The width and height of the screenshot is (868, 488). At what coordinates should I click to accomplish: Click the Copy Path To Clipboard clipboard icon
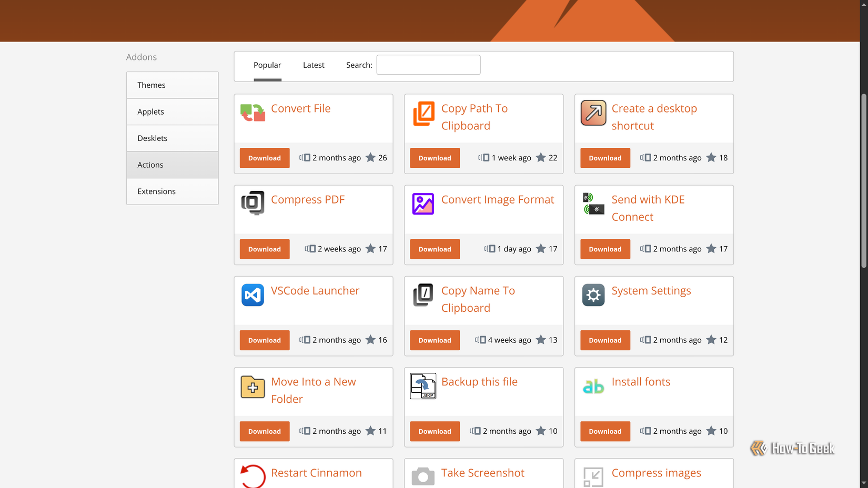(x=423, y=113)
